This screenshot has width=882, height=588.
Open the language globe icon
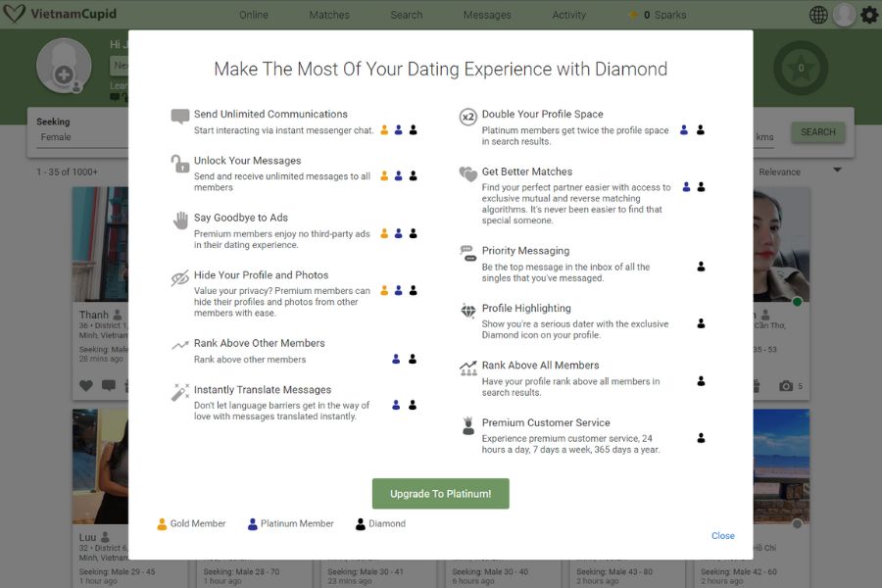818,15
